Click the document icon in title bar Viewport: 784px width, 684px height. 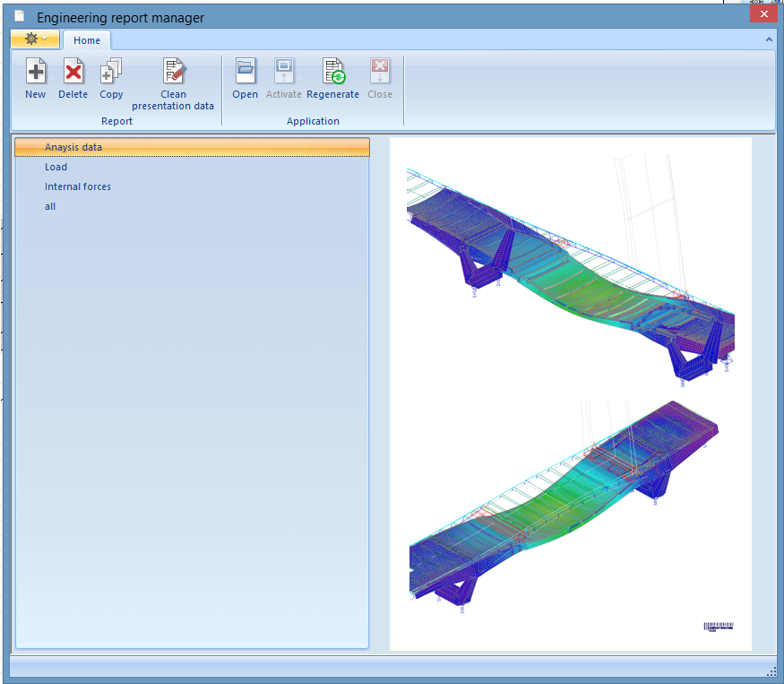(20, 16)
